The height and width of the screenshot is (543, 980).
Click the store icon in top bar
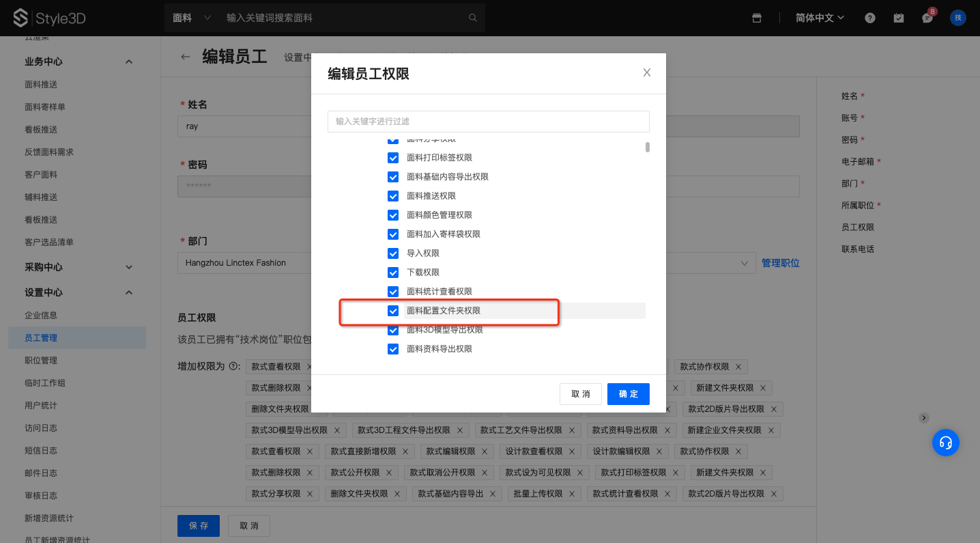[757, 18]
